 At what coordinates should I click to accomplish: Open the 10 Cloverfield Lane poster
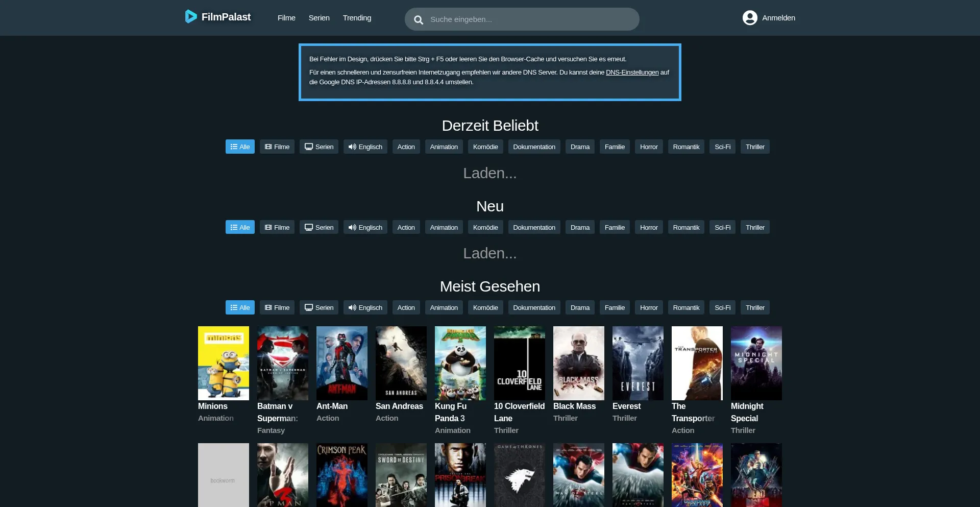520,363
